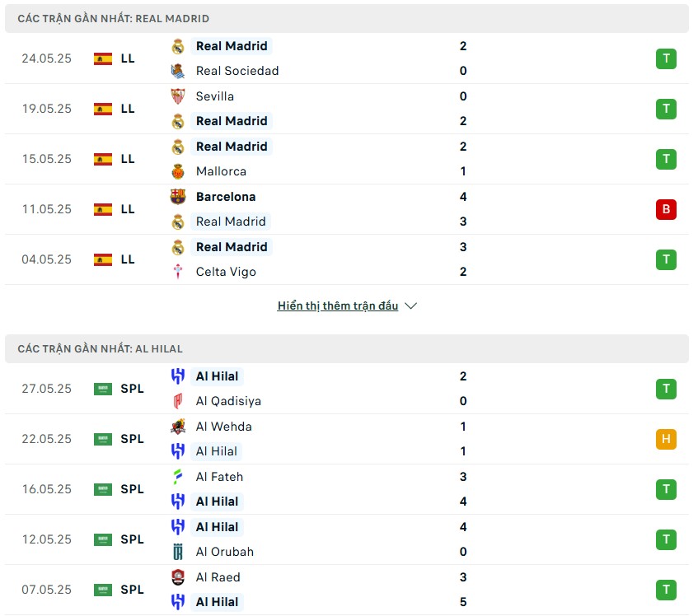Click the Al Qadisiya club logo
Viewport: 698px width, 616px height.
(x=178, y=401)
